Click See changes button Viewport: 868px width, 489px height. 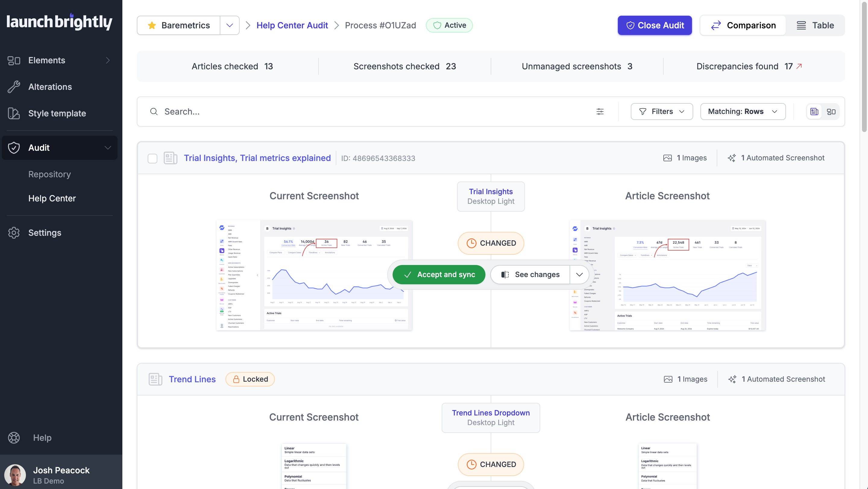pos(530,275)
